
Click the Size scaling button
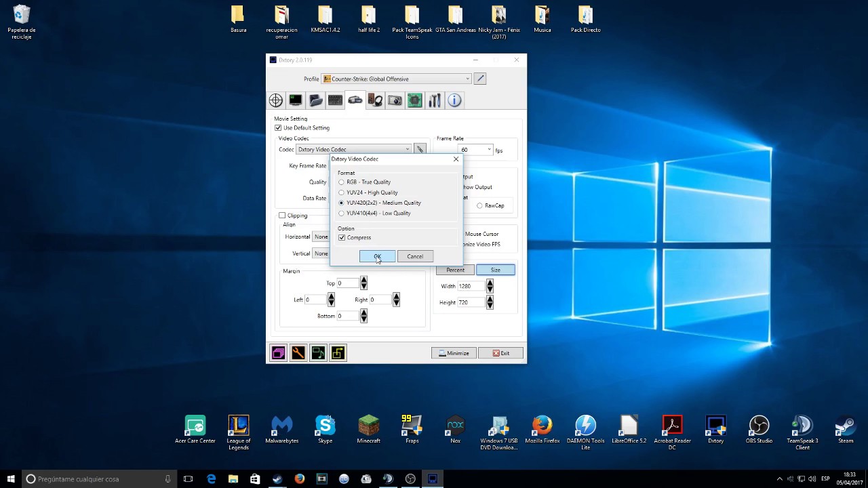pos(496,270)
